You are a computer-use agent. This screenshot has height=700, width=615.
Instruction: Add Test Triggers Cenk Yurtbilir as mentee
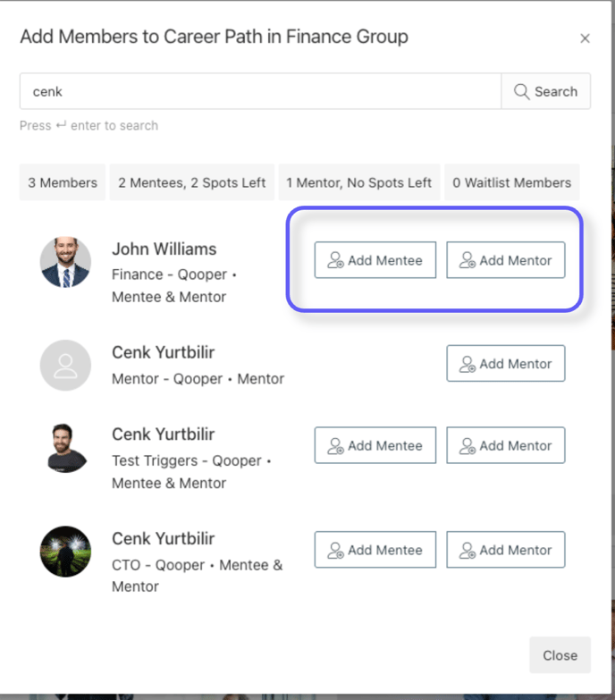(375, 445)
